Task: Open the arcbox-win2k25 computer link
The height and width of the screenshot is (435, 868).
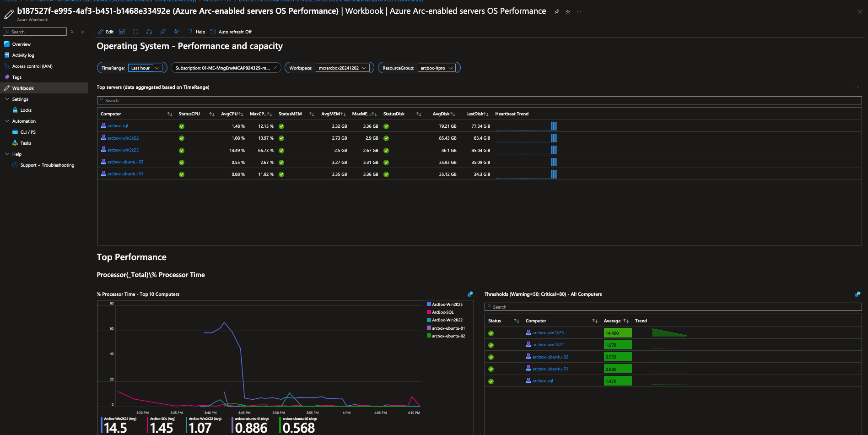Action: (x=123, y=150)
